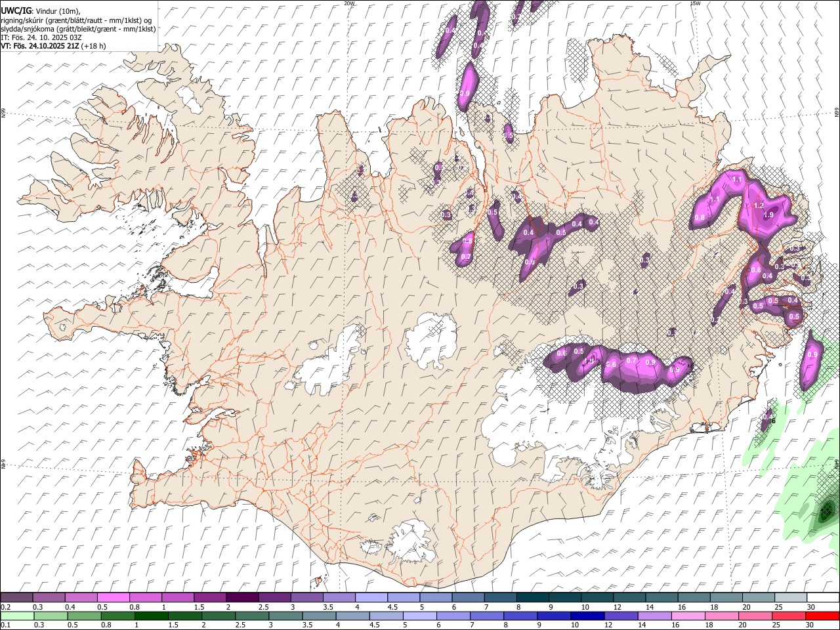The image size is (840, 630).
Task: Click the 0.1 label in the rain legend
Action: 5,625
